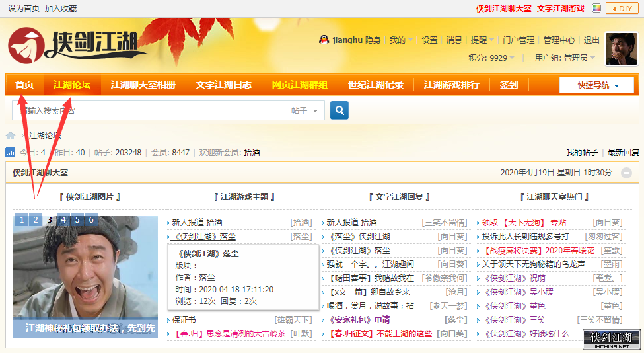The width and height of the screenshot is (644, 353).
Task: Open the 《安家礼包》申请 thread
Action: tap(358, 320)
